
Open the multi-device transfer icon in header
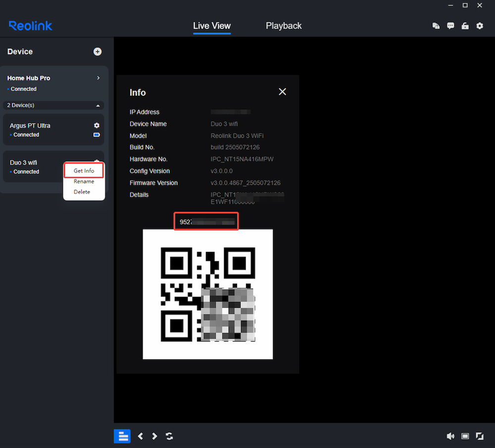tap(436, 26)
